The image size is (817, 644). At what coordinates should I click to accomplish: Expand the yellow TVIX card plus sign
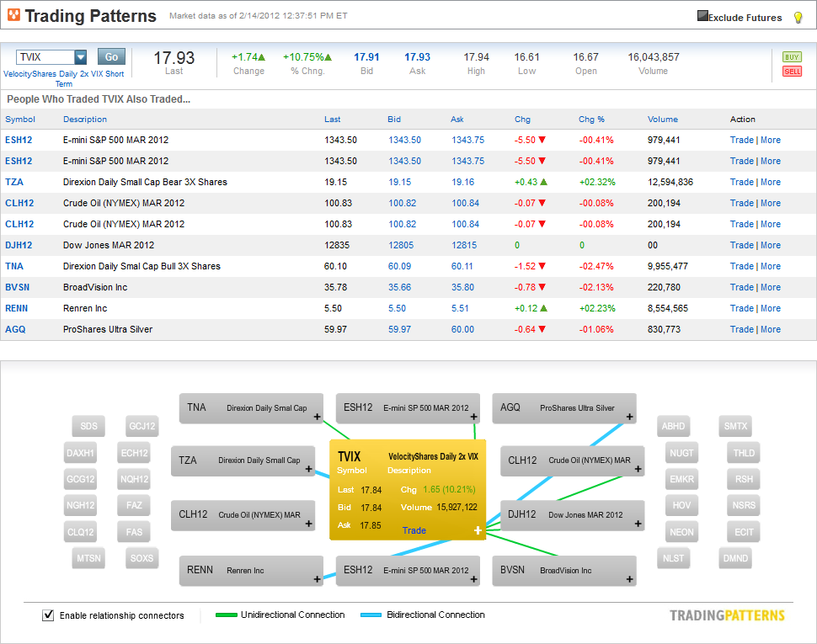[478, 530]
